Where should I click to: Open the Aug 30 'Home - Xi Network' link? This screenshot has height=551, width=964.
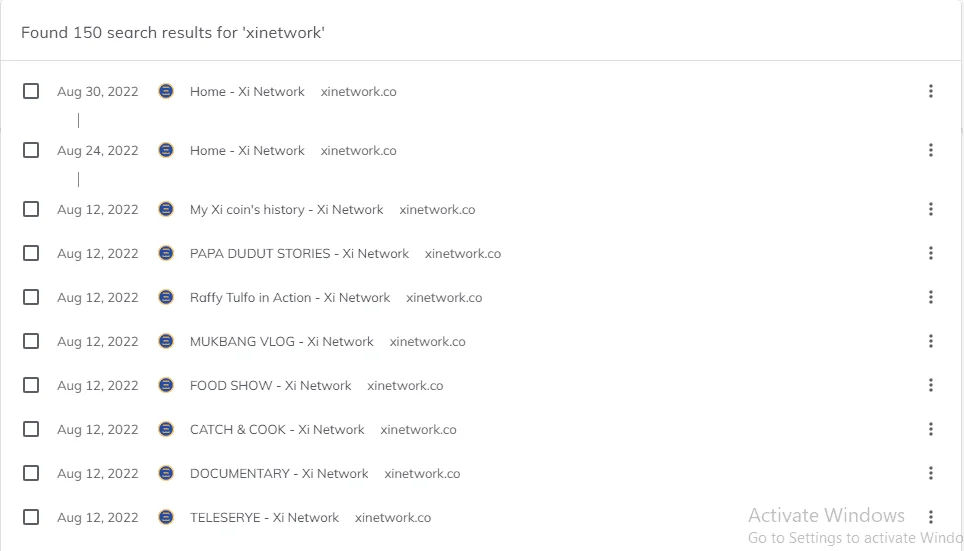pyautogui.click(x=247, y=92)
